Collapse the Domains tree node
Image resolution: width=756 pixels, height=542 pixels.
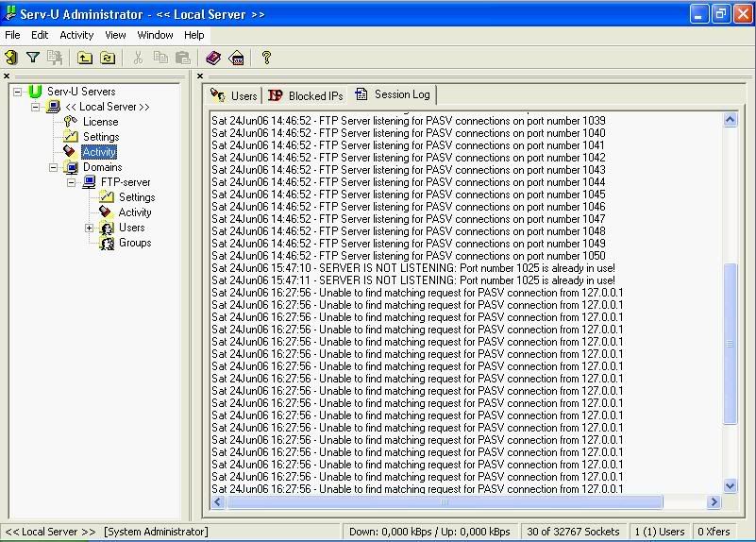(54, 167)
